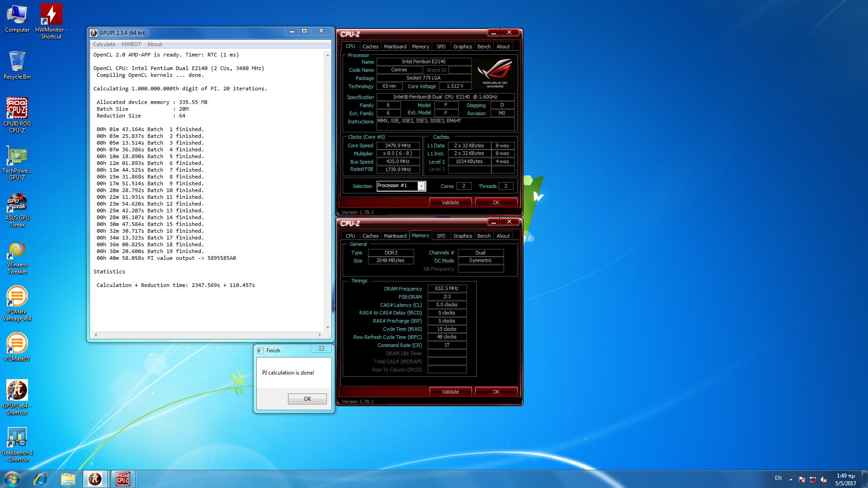Click the EN language indicator
Viewport: 868px width, 488px height.
point(778,478)
